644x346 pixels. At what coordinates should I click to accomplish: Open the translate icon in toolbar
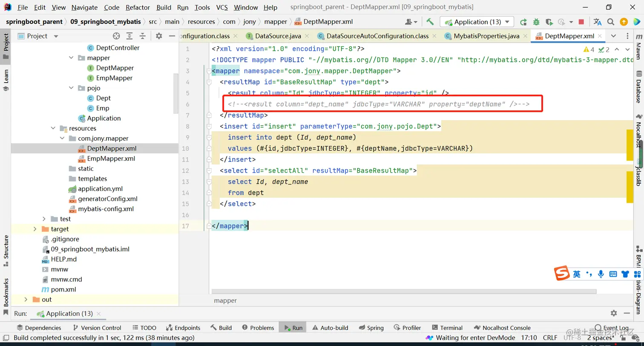[598, 22]
